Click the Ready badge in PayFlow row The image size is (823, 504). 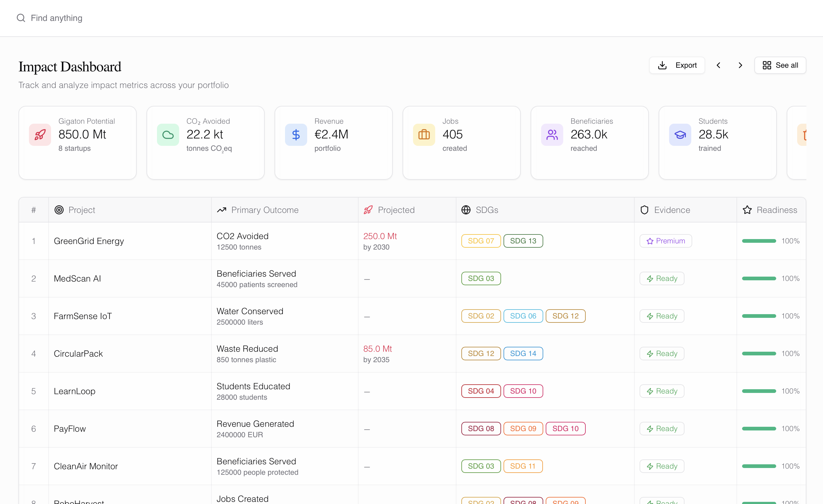(662, 429)
